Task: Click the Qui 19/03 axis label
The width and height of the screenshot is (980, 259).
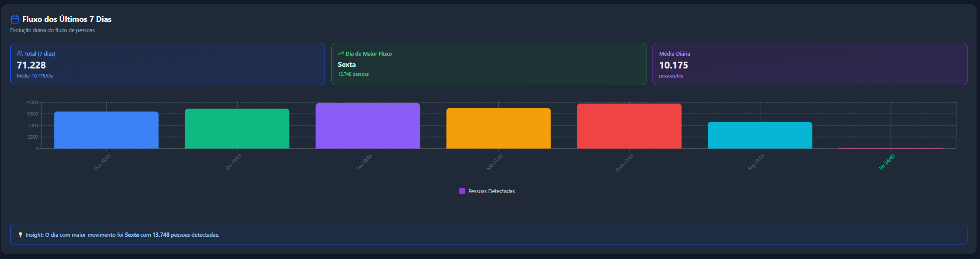Action: pos(233,162)
